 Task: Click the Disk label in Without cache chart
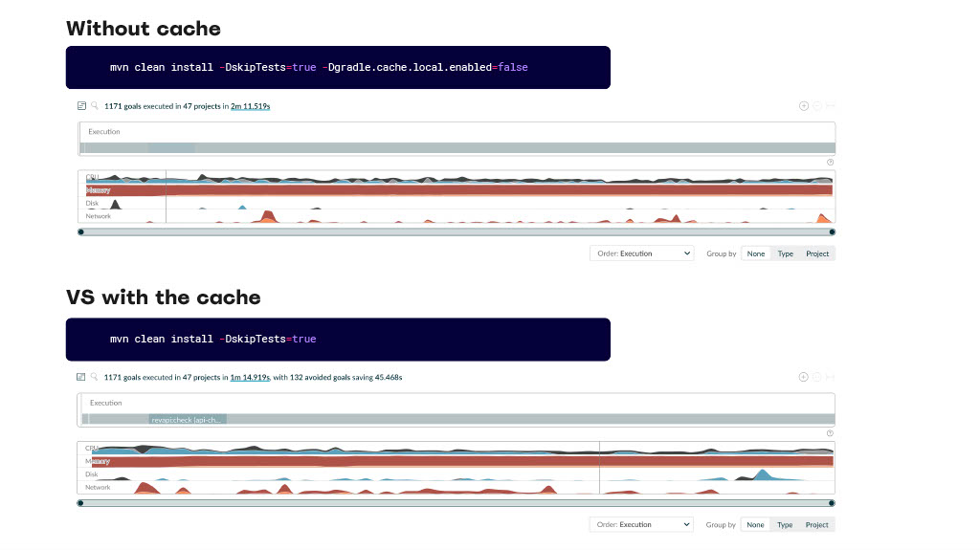(92, 203)
